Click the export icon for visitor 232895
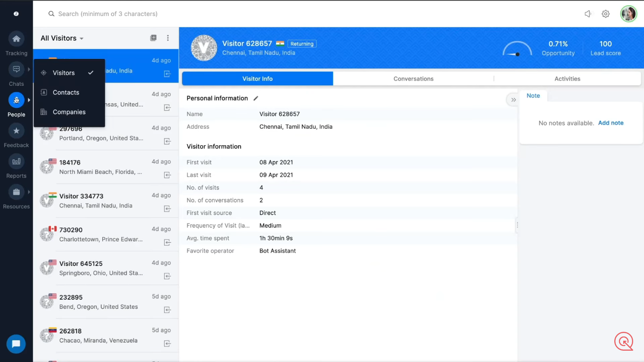The image size is (644, 362). click(x=167, y=310)
